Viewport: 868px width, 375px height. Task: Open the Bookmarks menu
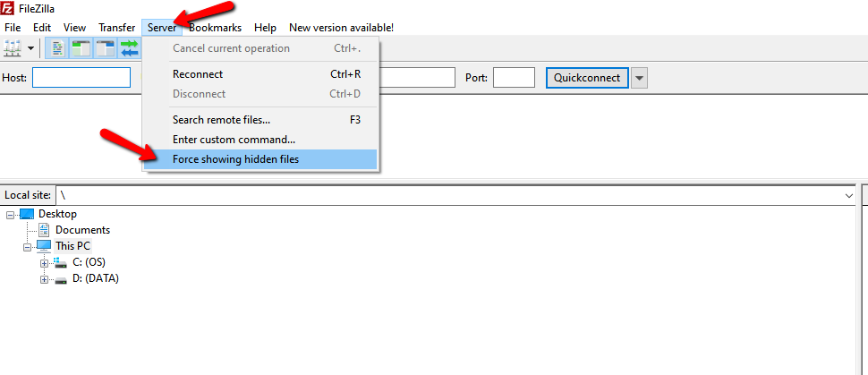click(216, 27)
